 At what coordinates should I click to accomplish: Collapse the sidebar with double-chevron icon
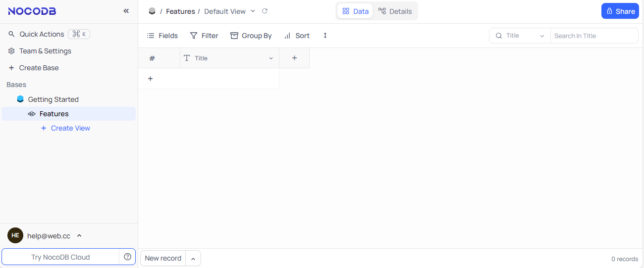tap(126, 11)
